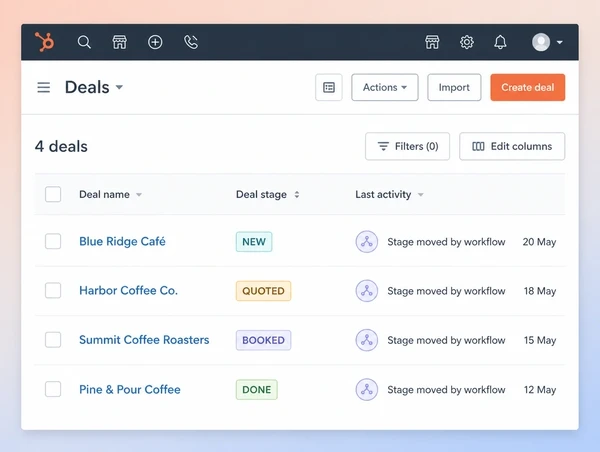Sort using the Deal stage arrows

tap(297, 194)
